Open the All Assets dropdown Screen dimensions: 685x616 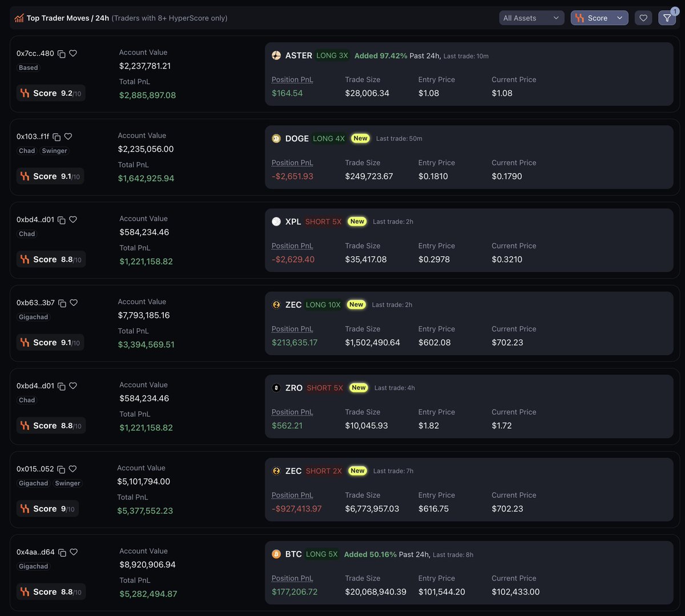531,18
